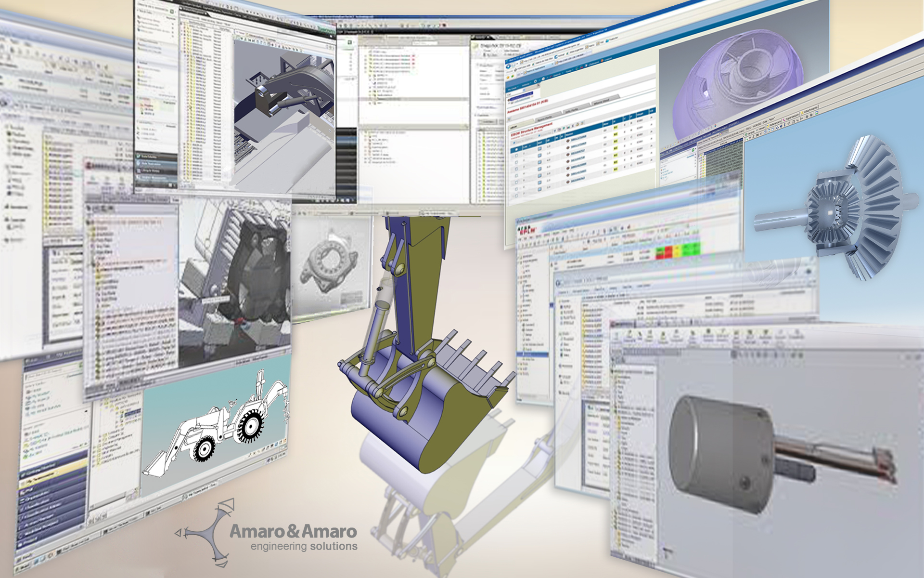
Task: Switch to the Spare Parts tab
Action: pyautogui.click(x=545, y=118)
